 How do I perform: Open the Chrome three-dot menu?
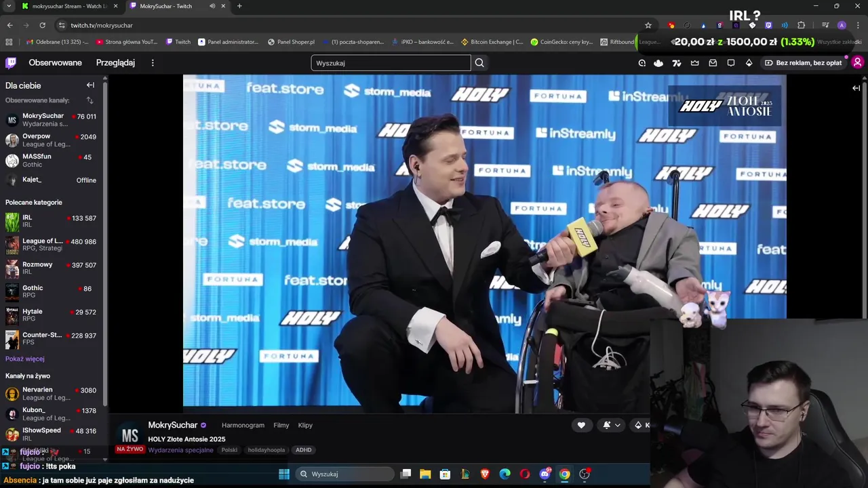coord(857,25)
